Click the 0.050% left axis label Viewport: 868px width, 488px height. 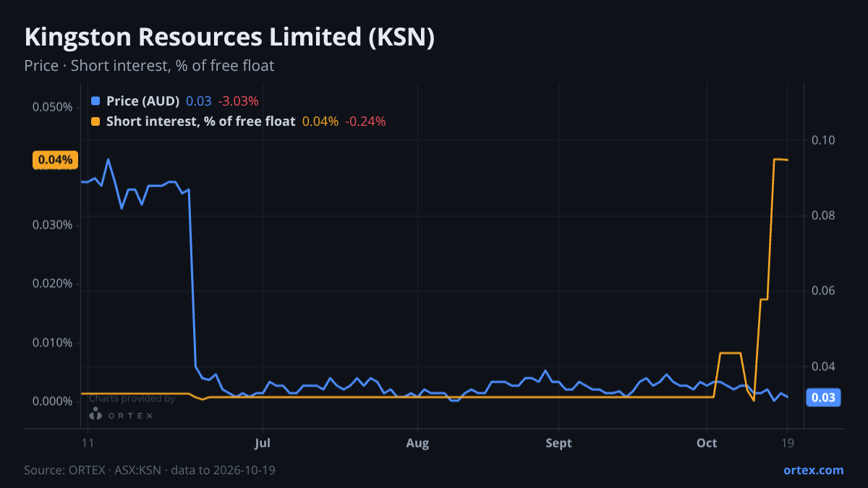click(52, 107)
